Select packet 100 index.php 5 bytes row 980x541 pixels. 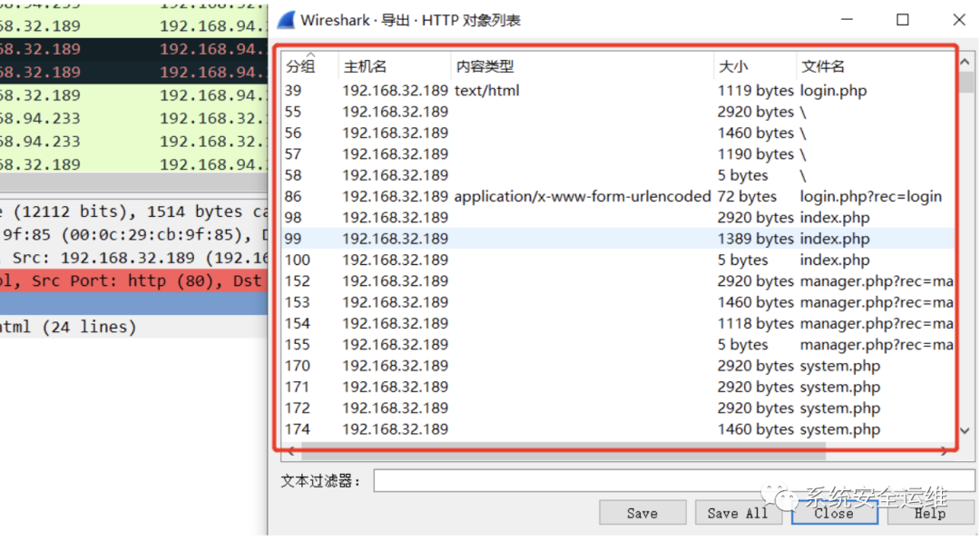618,261
